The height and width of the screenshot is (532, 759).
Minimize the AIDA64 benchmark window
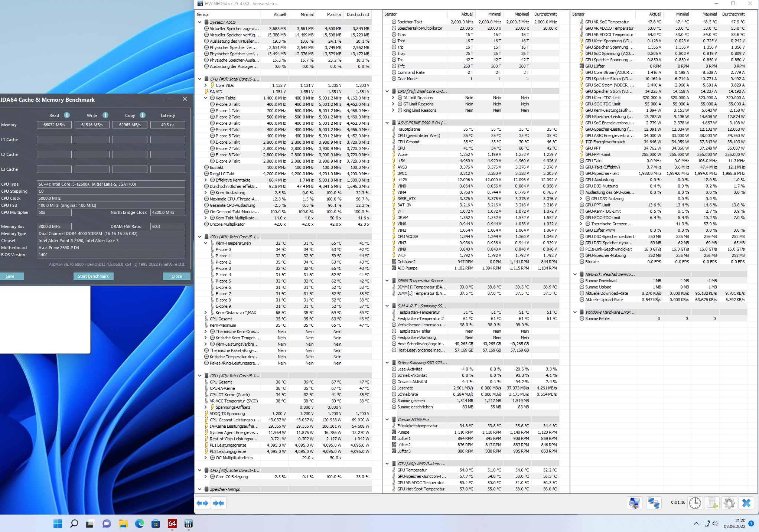pyautogui.click(x=168, y=99)
